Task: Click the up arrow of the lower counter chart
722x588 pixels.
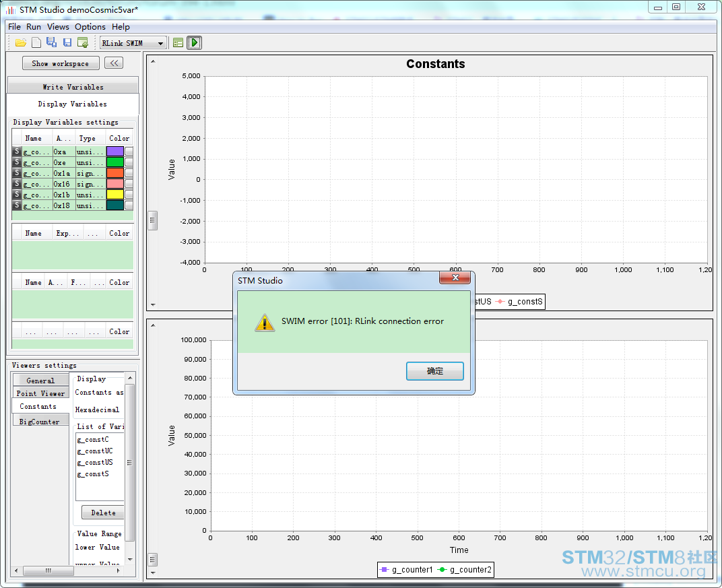Action: [153, 325]
